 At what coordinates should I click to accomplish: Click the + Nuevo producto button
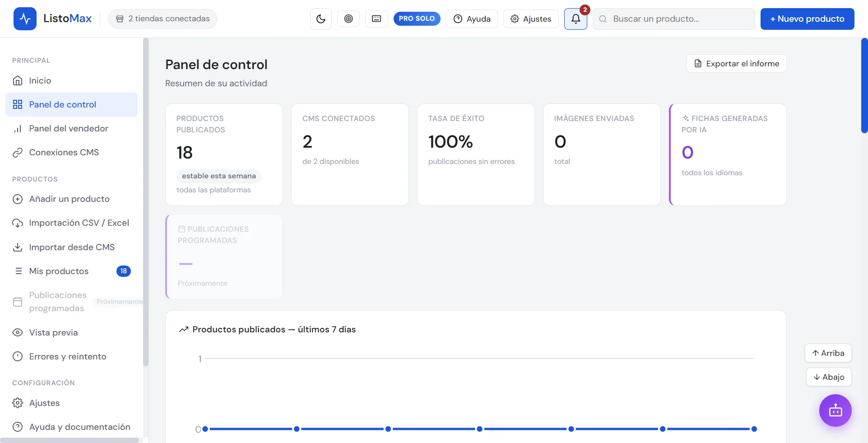tap(807, 19)
